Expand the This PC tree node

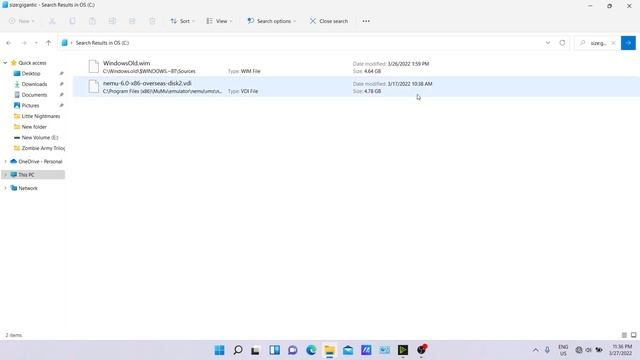5,175
